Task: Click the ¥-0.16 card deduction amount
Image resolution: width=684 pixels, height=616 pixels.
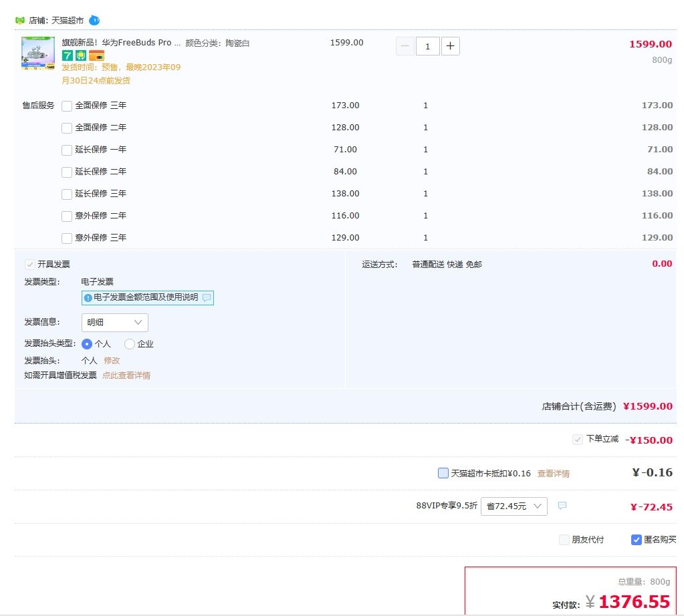Action: coord(652,472)
